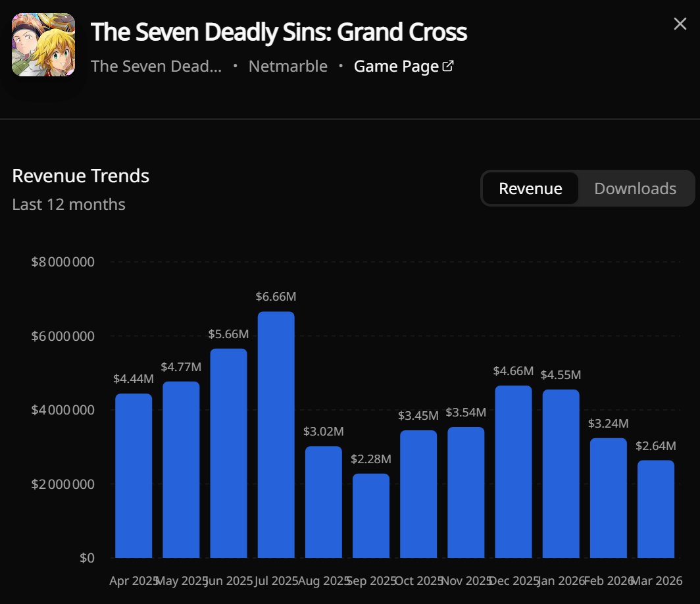This screenshot has width=700, height=604.
Task: Click the $4.66M value label
Action: 513,370
